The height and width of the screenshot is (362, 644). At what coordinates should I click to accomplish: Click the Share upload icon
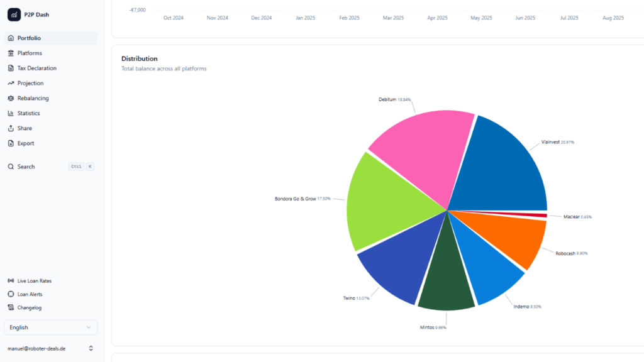11,129
